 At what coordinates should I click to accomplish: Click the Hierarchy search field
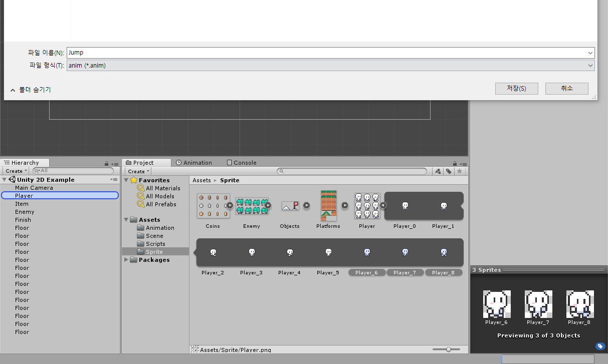click(x=73, y=171)
